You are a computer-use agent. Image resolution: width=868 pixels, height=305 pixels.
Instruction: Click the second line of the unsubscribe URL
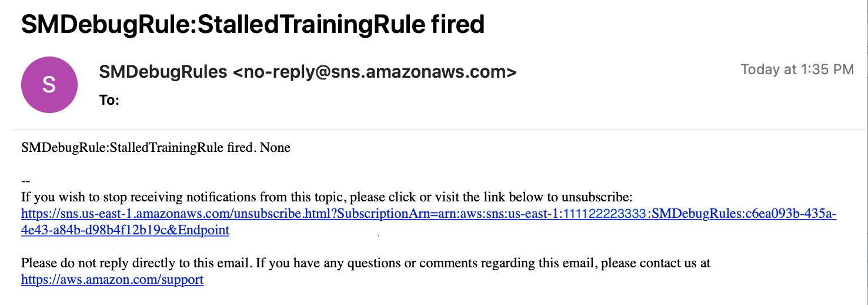click(x=125, y=230)
